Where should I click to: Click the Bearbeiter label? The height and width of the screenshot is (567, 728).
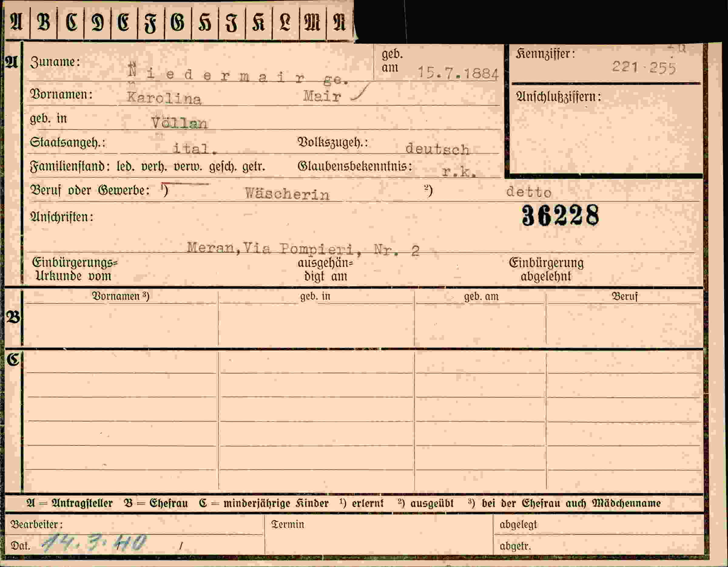tap(37, 525)
